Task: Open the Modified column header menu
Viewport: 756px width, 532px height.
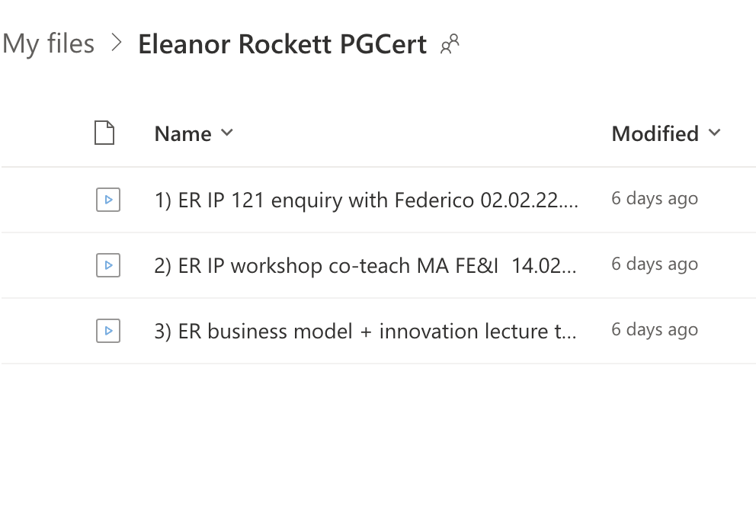Action: point(655,134)
